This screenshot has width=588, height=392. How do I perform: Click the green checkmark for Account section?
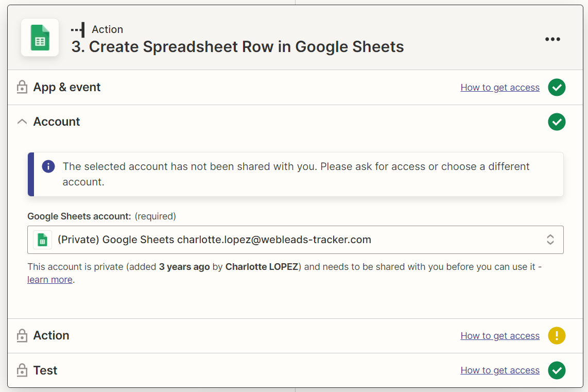557,122
